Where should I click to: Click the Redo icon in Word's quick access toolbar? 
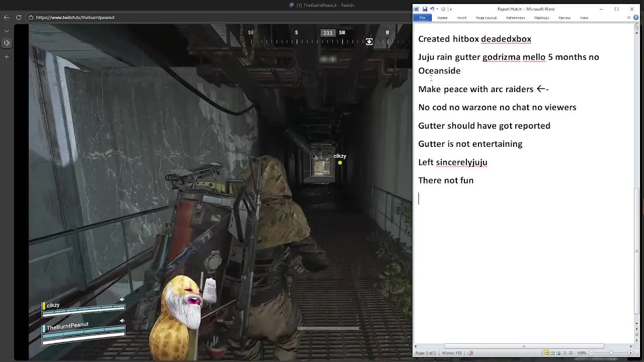[443, 9]
